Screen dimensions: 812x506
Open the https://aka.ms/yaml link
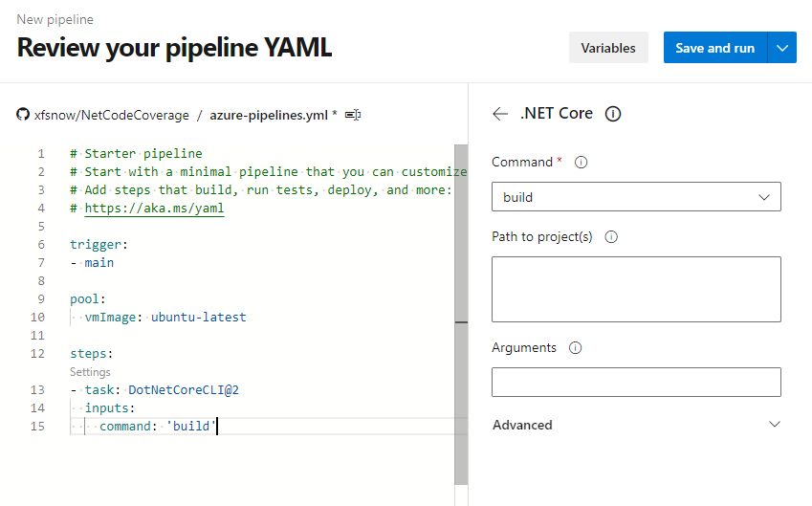154,209
